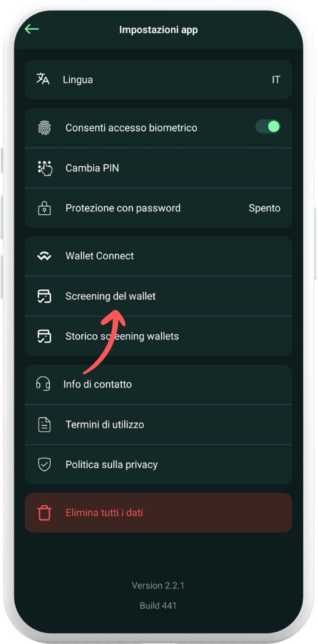The width and height of the screenshot is (318, 644).
Task: Tap Elimina tutti i dati
Action: pyautogui.click(x=159, y=513)
